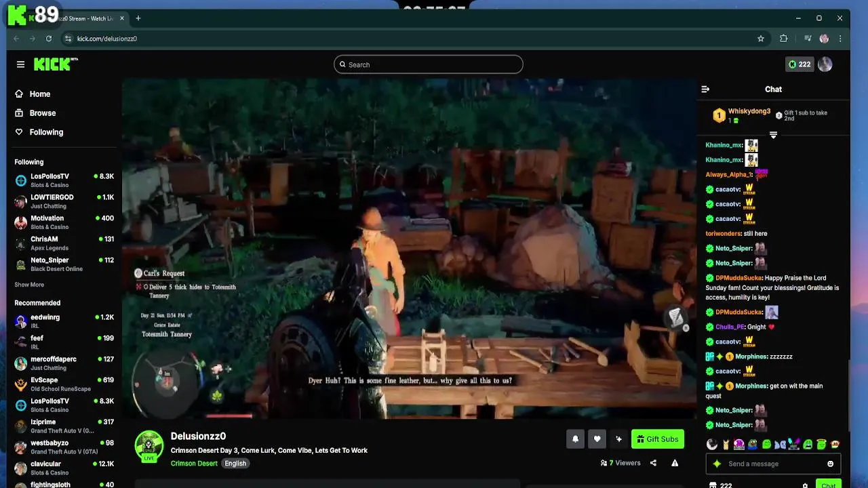Screen dimensions: 868x488
Task: Open the user profile avatar menu
Action: [x=825, y=64]
